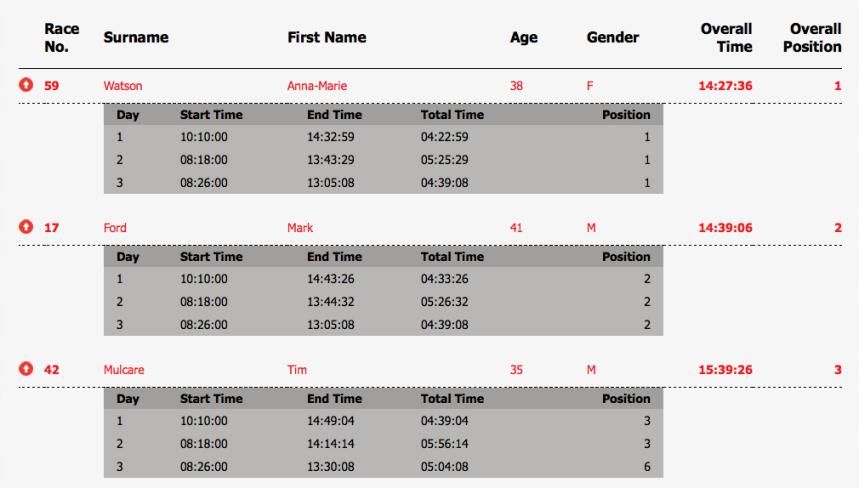Click overall time 15:39:26
Screen dimensions: 859x488
(x=725, y=370)
